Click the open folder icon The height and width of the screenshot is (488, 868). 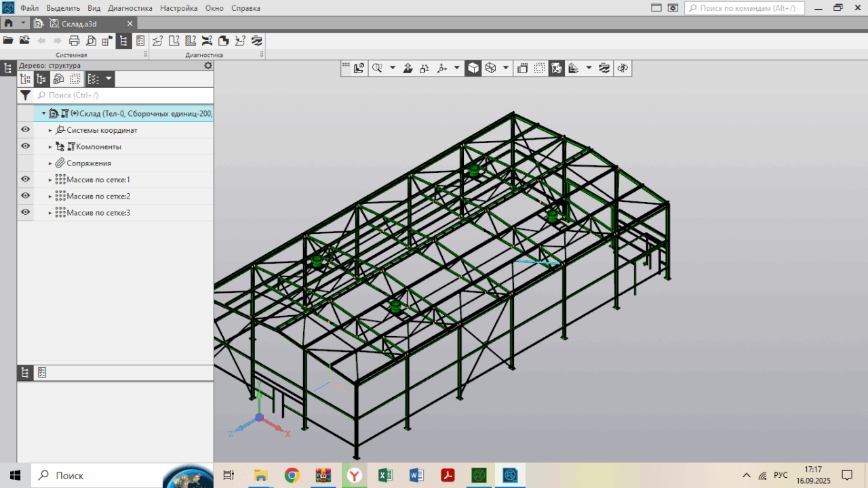(x=8, y=41)
